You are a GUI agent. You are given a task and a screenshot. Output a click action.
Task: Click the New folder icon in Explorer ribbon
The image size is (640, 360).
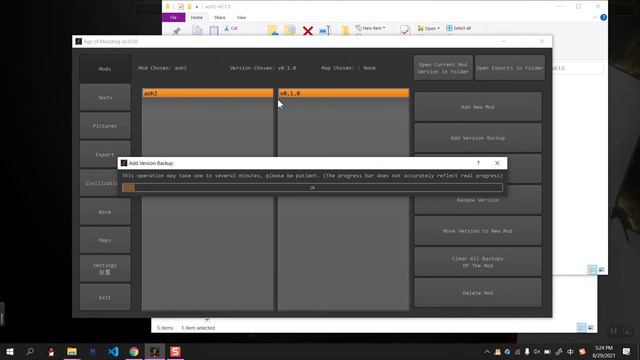pos(346,31)
